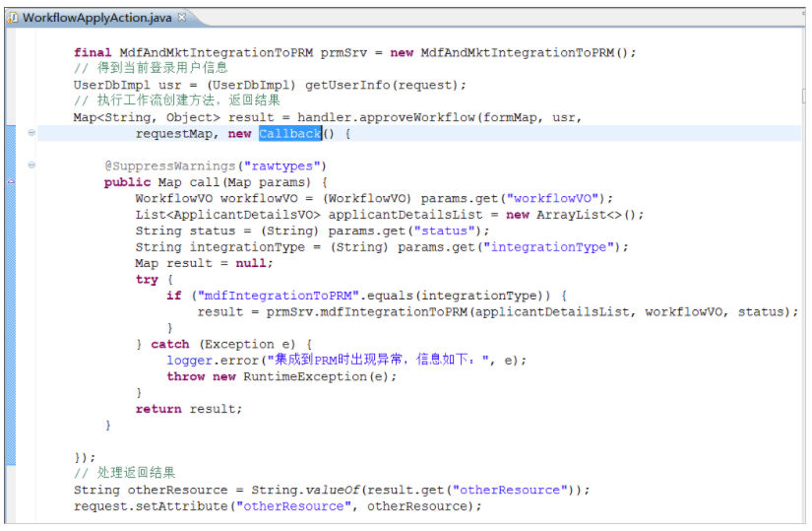The image size is (812, 531).
Task: Click the '// 处理返回结果' comment
Action: [x=124, y=473]
